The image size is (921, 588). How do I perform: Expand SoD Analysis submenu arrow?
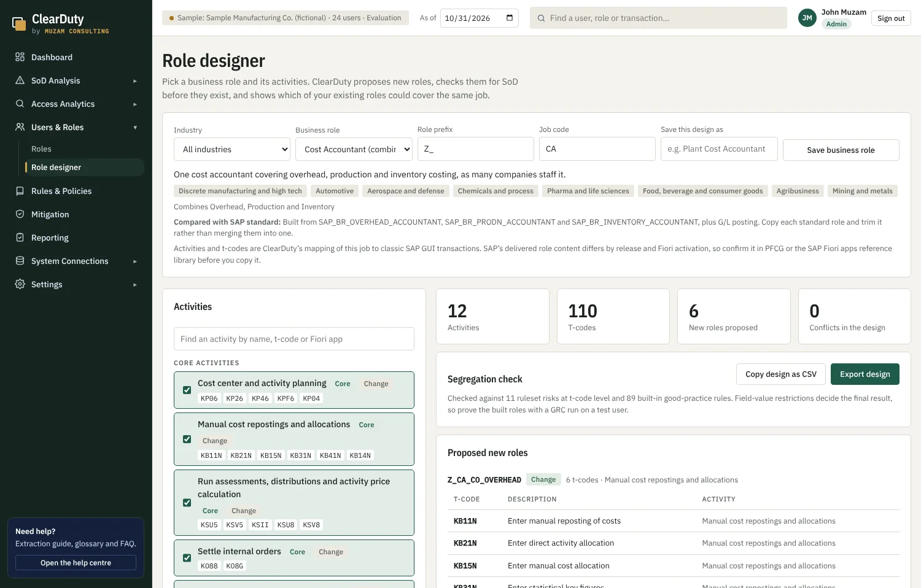pyautogui.click(x=135, y=81)
